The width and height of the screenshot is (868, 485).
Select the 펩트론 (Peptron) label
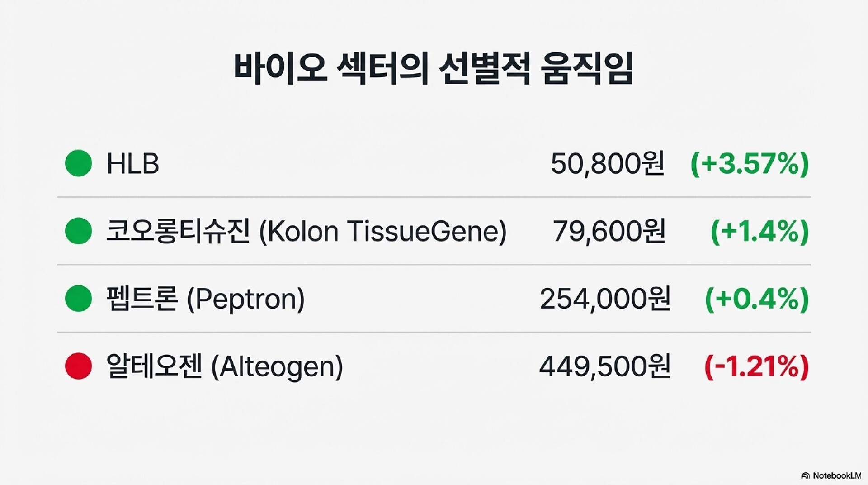tap(206, 299)
